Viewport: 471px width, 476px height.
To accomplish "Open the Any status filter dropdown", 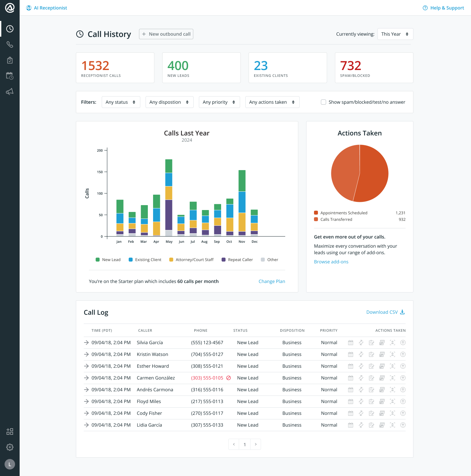I will [x=121, y=102].
